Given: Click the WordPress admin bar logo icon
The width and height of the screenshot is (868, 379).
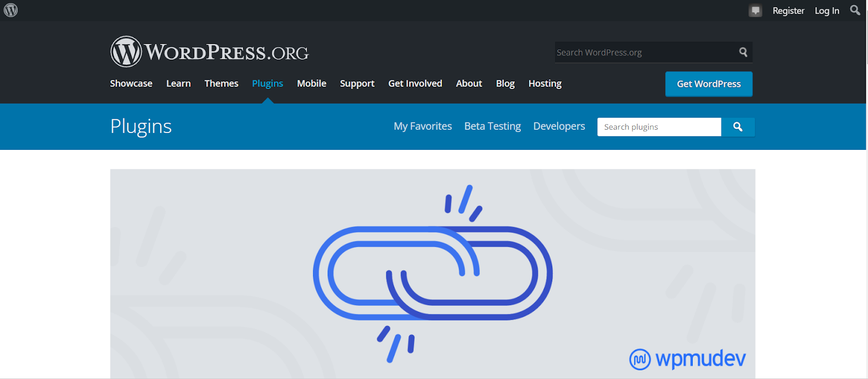Looking at the screenshot, I should pos(11,10).
